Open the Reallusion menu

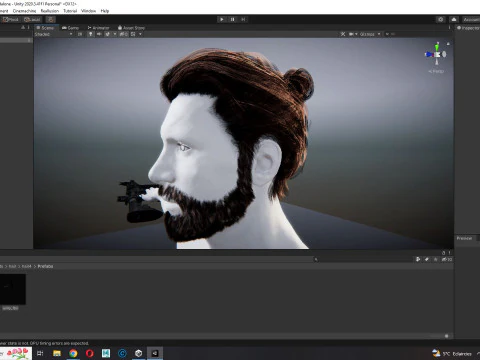(50, 11)
